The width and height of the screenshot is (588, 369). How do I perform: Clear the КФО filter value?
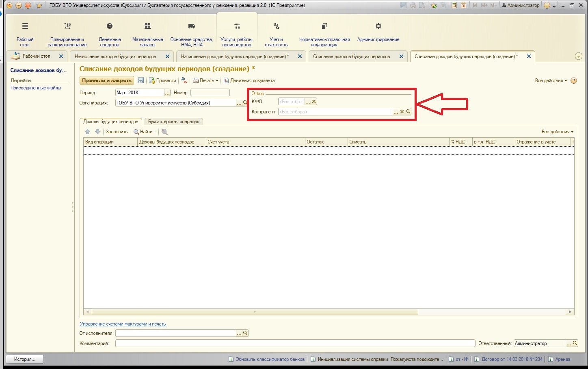coord(314,102)
